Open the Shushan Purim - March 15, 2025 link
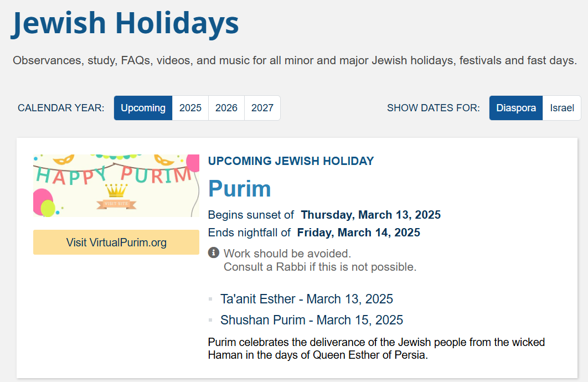Screen dimensions: 588x382 [x=312, y=320]
